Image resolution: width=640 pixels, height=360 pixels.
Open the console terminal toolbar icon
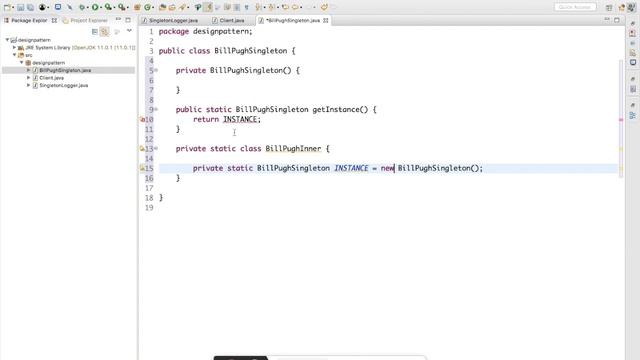[58, 7]
